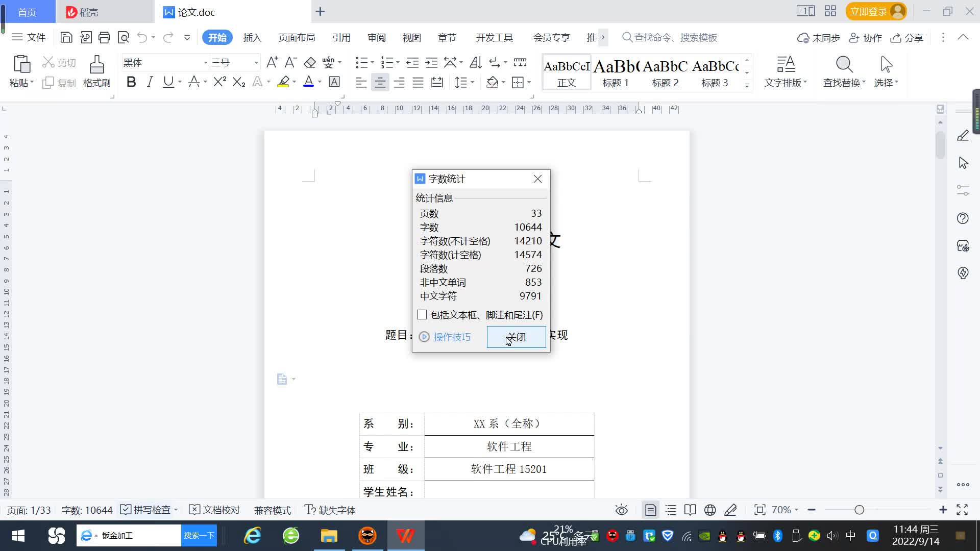The image size is (980, 551).
Task: Click the 关闭 button in word count dialog
Action: pyautogui.click(x=516, y=337)
